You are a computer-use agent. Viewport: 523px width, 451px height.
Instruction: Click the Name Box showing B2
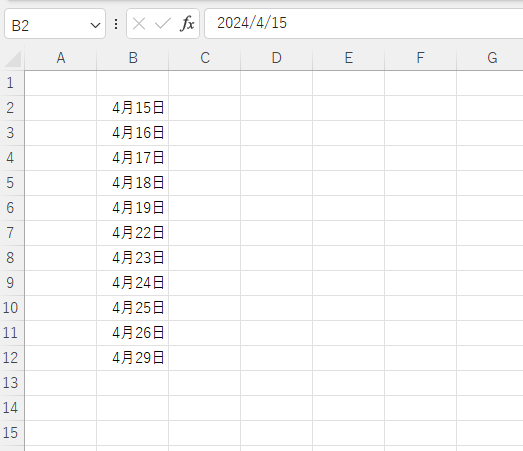(55, 24)
